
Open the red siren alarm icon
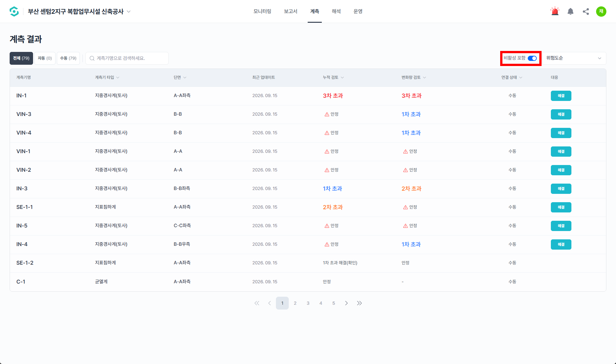555,12
